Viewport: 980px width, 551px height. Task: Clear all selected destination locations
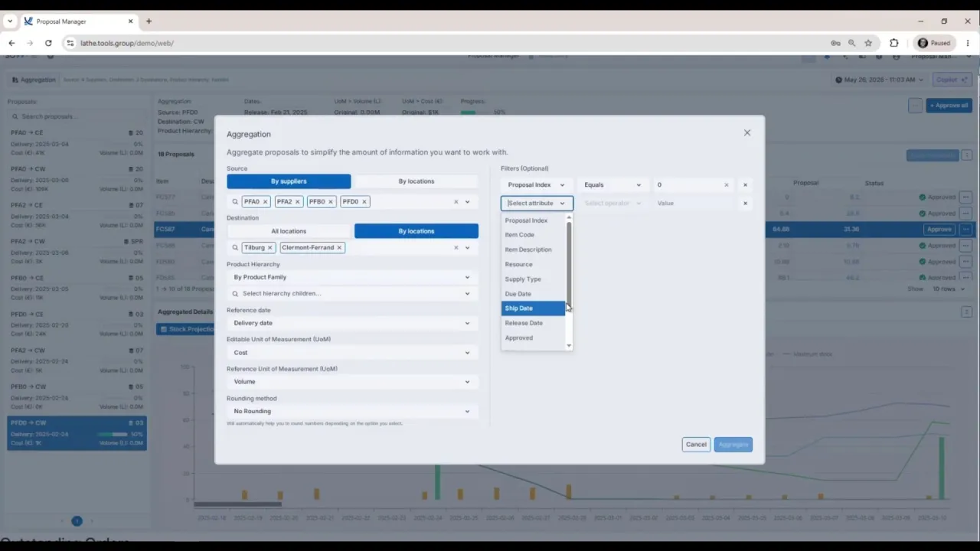pos(456,248)
